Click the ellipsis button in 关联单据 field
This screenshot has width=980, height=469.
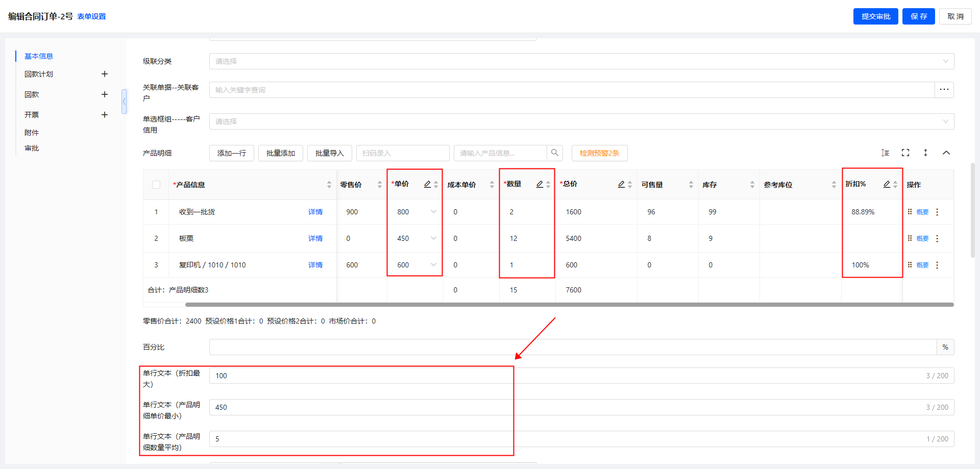(944, 90)
